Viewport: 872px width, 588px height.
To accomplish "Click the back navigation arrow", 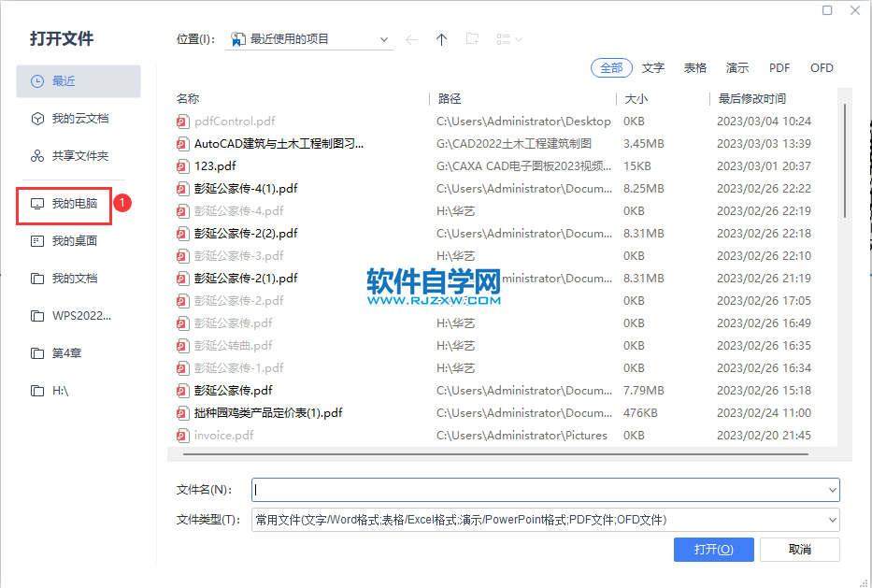I will pyautogui.click(x=410, y=38).
